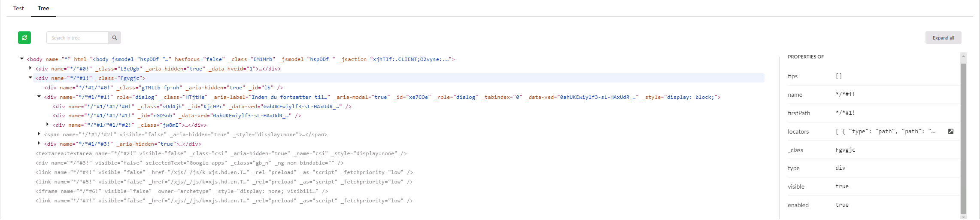Select the Tree tab
Screen dimensions: 980x220
pos(43,8)
